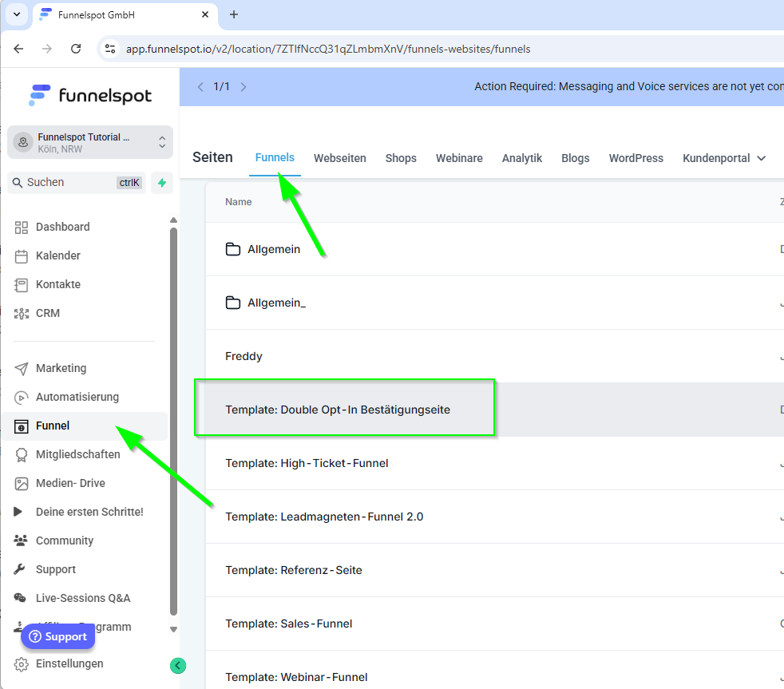The image size is (784, 689).
Task: Switch to the Webinare tab
Action: pyautogui.click(x=460, y=159)
